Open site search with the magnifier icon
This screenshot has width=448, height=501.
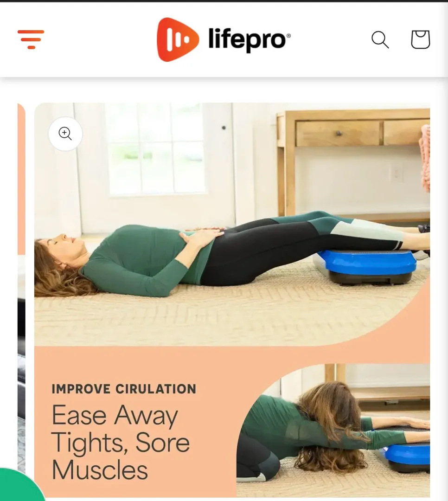pos(380,40)
